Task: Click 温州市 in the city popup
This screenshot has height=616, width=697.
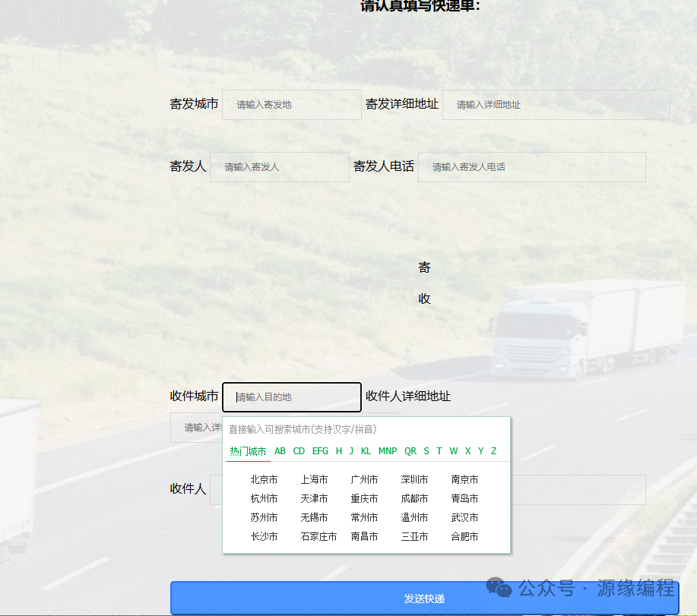Action: tap(414, 517)
